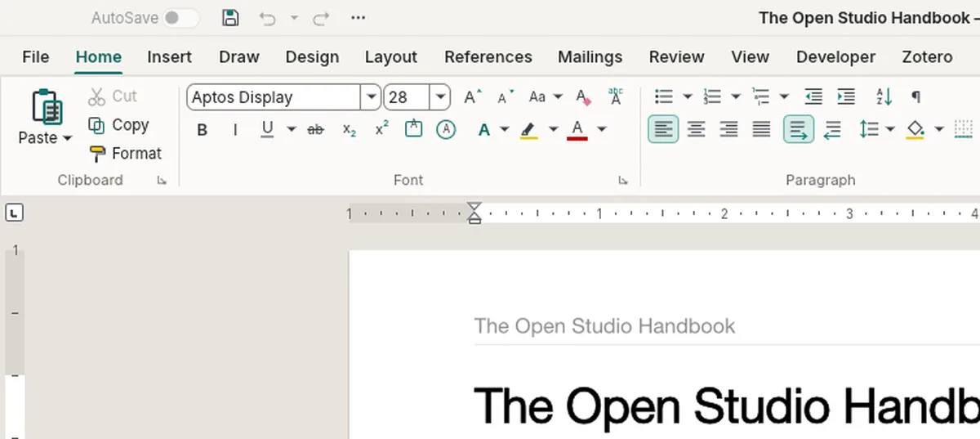Open the Clipboard pane dialog launcher

point(162,181)
